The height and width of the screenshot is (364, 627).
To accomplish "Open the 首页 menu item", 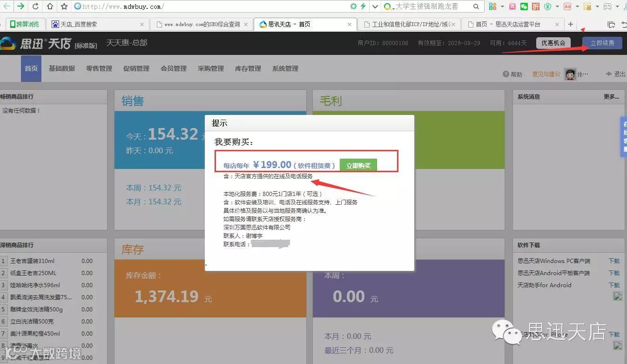I will coord(31,68).
